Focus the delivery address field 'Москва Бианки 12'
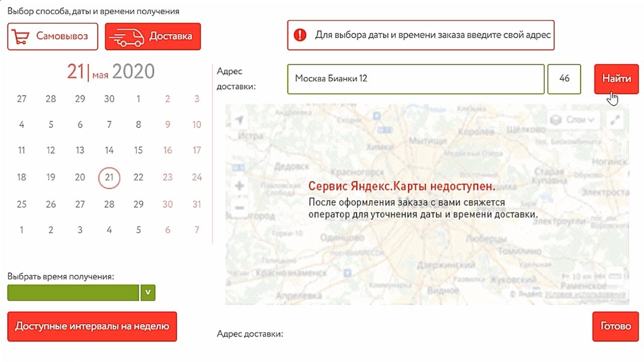 pos(416,79)
